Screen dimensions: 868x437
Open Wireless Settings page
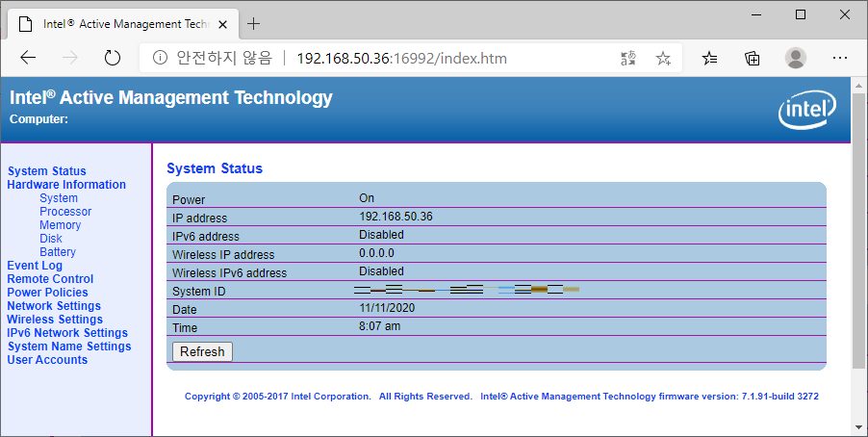tap(55, 319)
